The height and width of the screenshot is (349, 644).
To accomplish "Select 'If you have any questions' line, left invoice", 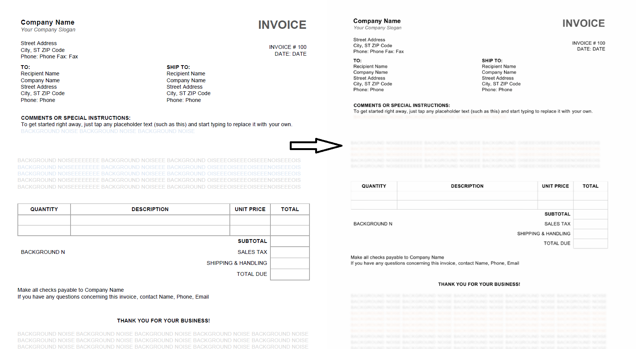I will [113, 297].
